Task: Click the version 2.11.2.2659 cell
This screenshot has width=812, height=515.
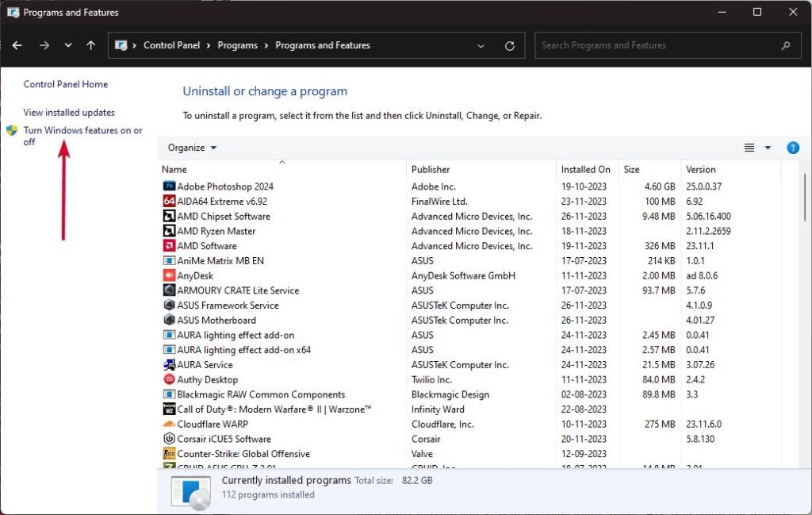Action: tap(708, 231)
